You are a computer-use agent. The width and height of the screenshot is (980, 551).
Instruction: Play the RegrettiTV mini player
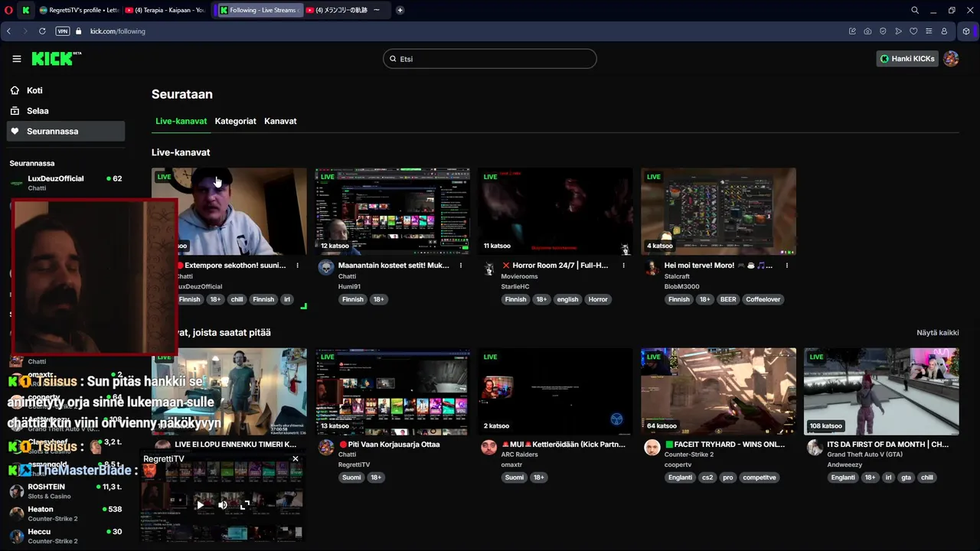coord(201,505)
